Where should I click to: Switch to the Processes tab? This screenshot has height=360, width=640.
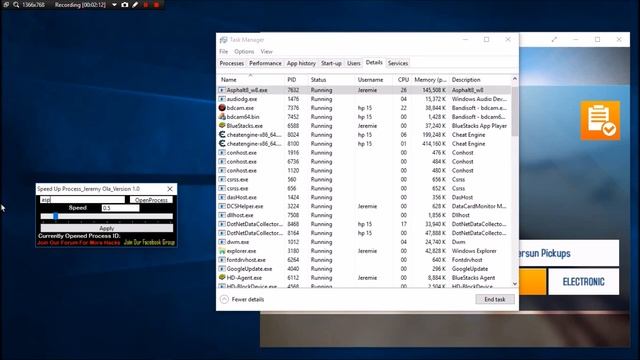click(231, 63)
